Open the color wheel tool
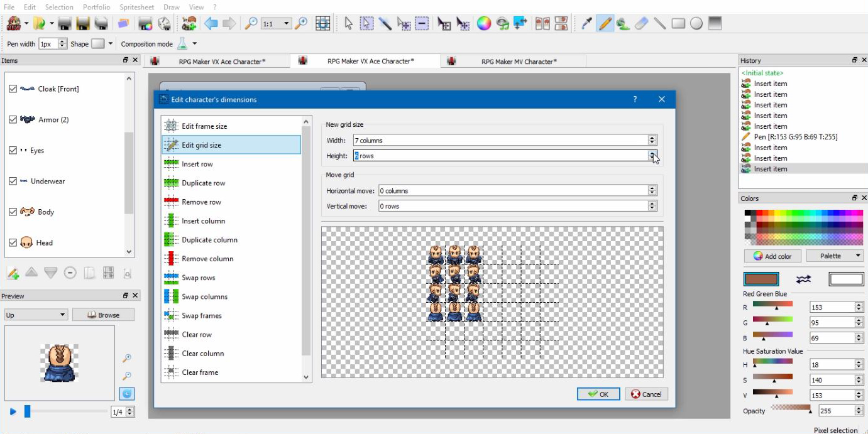 [483, 24]
